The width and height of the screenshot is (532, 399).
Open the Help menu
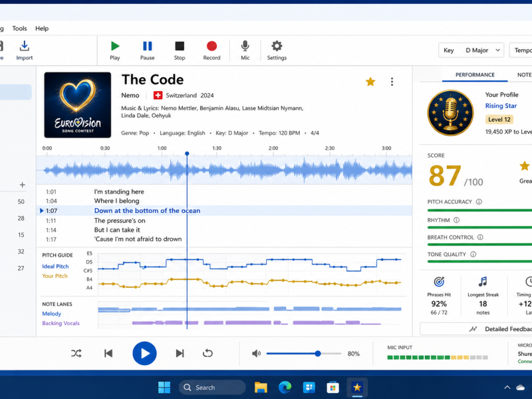pos(42,29)
